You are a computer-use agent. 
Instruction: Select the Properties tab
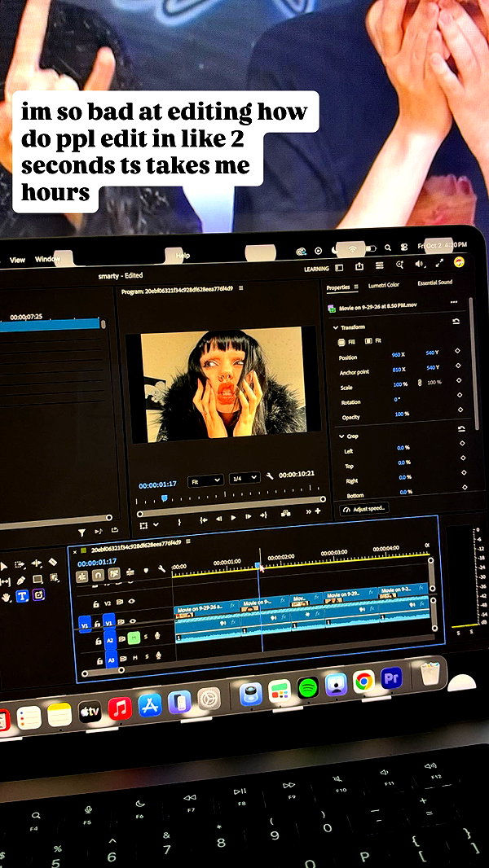[x=337, y=287]
